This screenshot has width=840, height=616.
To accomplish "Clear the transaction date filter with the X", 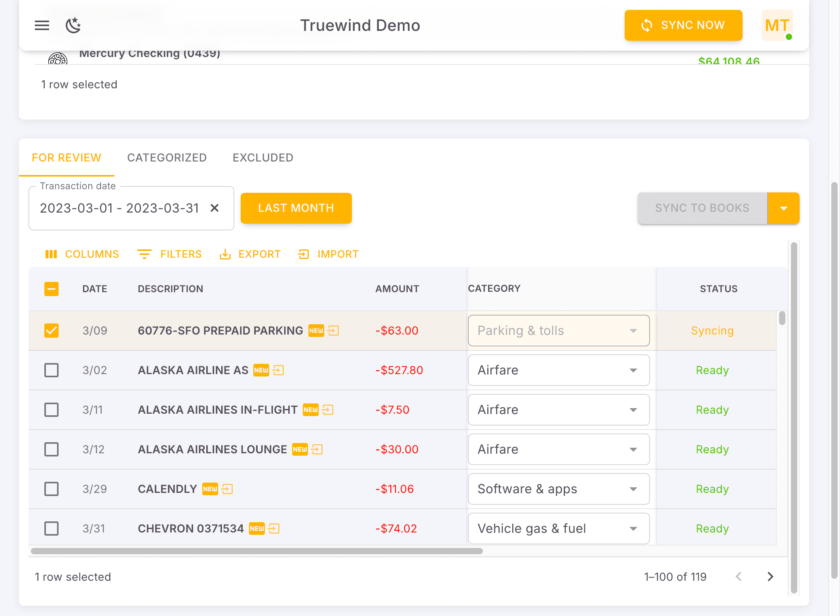I will coord(215,208).
